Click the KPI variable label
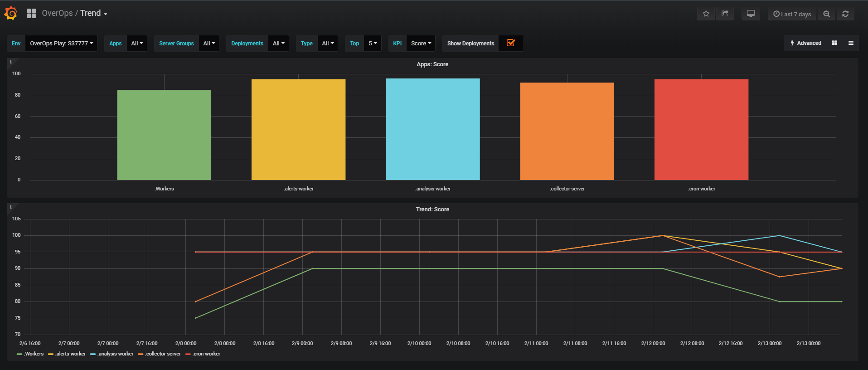This screenshot has height=370, width=868. click(x=398, y=44)
